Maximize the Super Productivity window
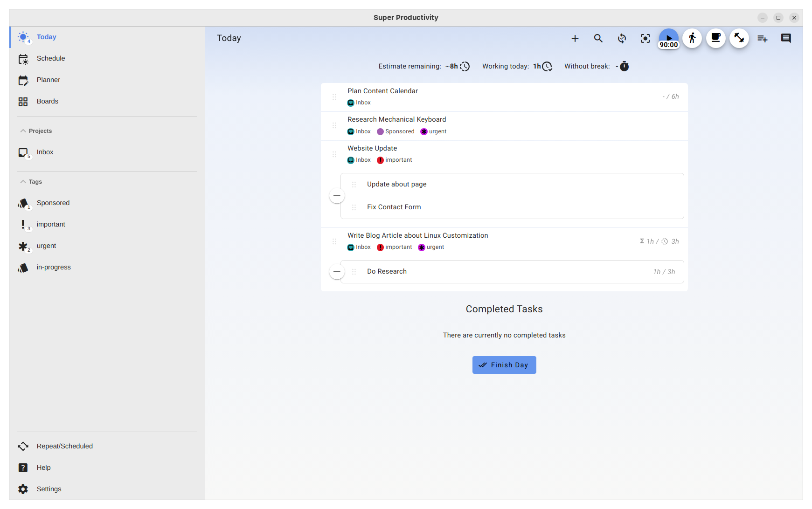 [x=778, y=18]
